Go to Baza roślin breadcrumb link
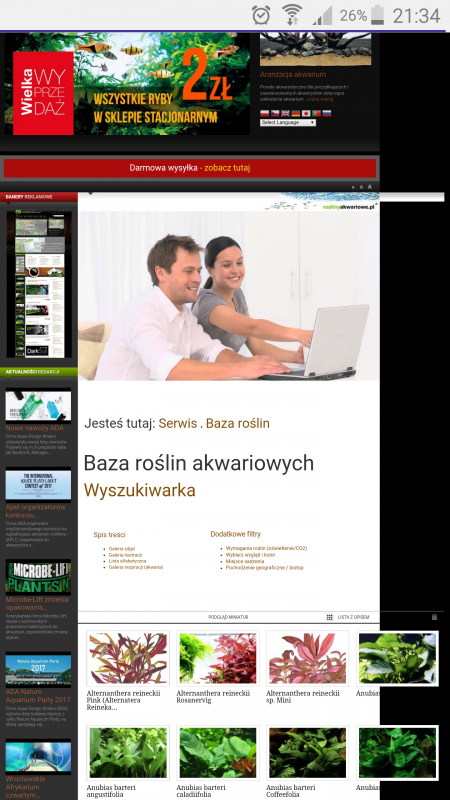Screen dimensions: 450x800 [x=238, y=423]
